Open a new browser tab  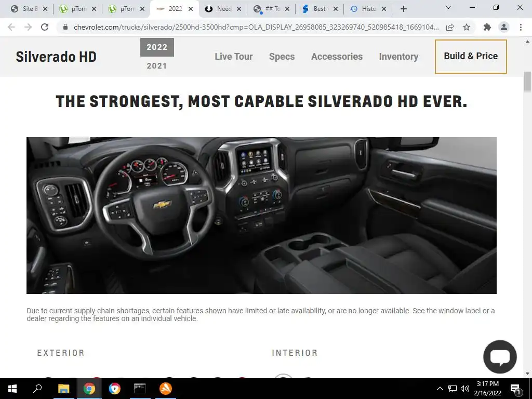[403, 9]
